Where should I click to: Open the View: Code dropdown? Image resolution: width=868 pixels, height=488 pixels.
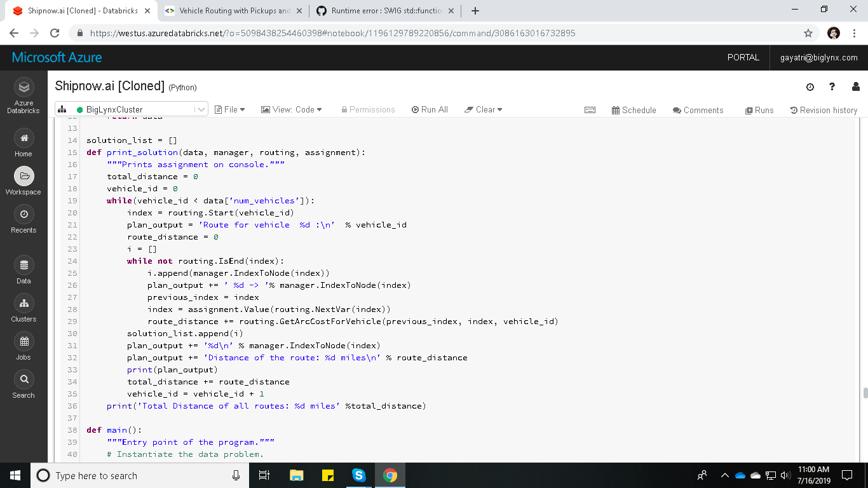(x=291, y=109)
